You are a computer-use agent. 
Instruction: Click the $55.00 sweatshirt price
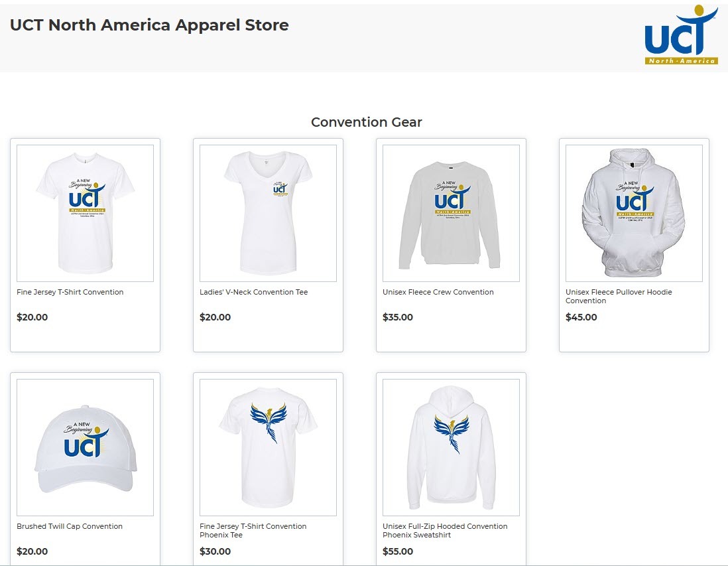point(398,551)
